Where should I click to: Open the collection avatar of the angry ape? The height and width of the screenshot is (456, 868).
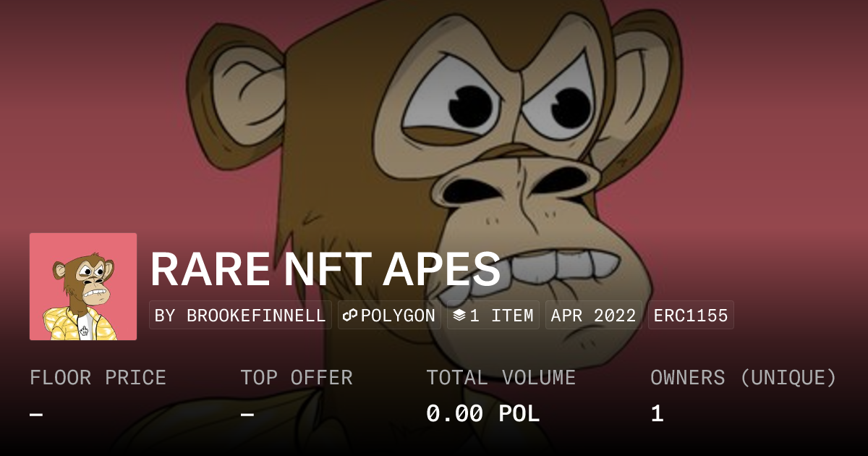point(83,285)
